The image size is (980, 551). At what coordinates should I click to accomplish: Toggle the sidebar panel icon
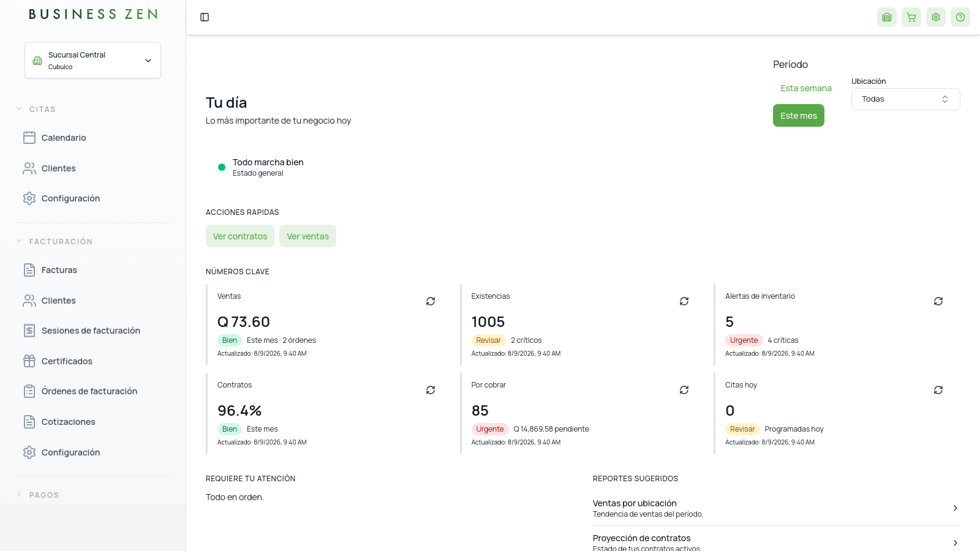pos(205,17)
